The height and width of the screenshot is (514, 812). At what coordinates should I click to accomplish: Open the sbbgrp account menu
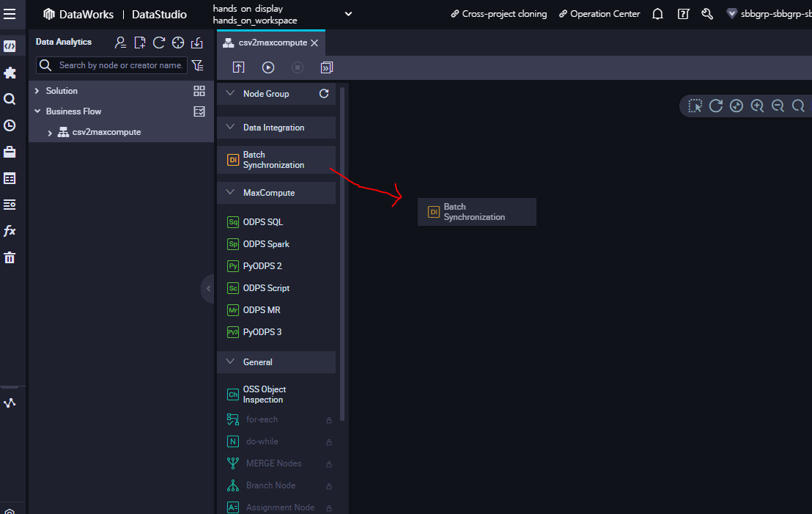click(769, 14)
